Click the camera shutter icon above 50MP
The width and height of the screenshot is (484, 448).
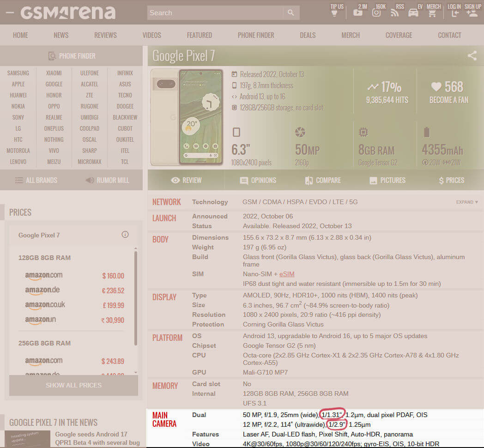tap(300, 132)
